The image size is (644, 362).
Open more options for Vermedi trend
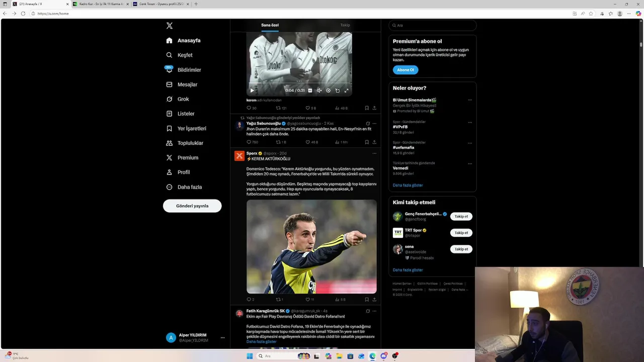click(x=470, y=163)
